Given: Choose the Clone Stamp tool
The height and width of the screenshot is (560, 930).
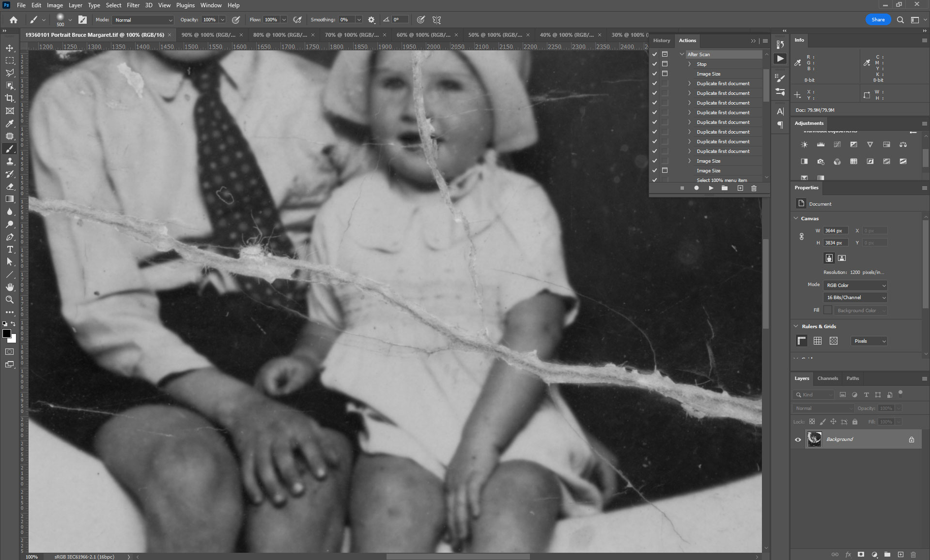Looking at the screenshot, I should 10,161.
